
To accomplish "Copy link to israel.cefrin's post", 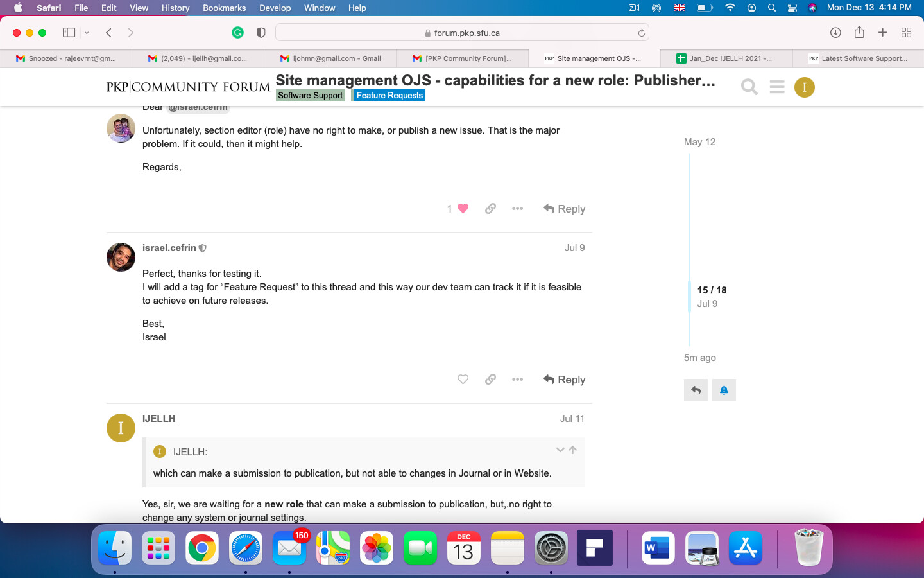I will 490,380.
